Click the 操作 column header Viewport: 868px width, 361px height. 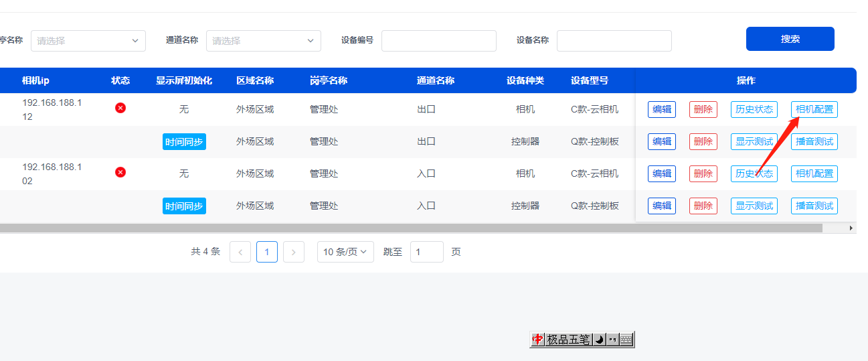pos(746,80)
